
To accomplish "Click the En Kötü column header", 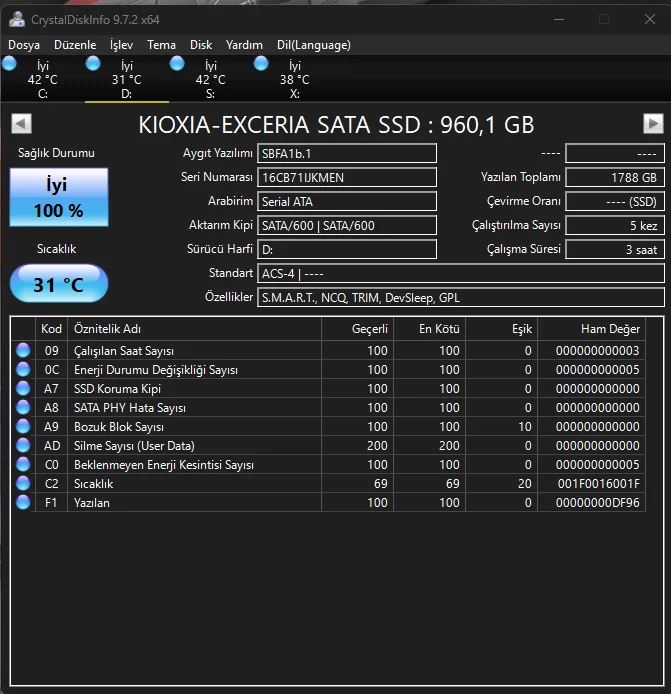I will [430, 329].
